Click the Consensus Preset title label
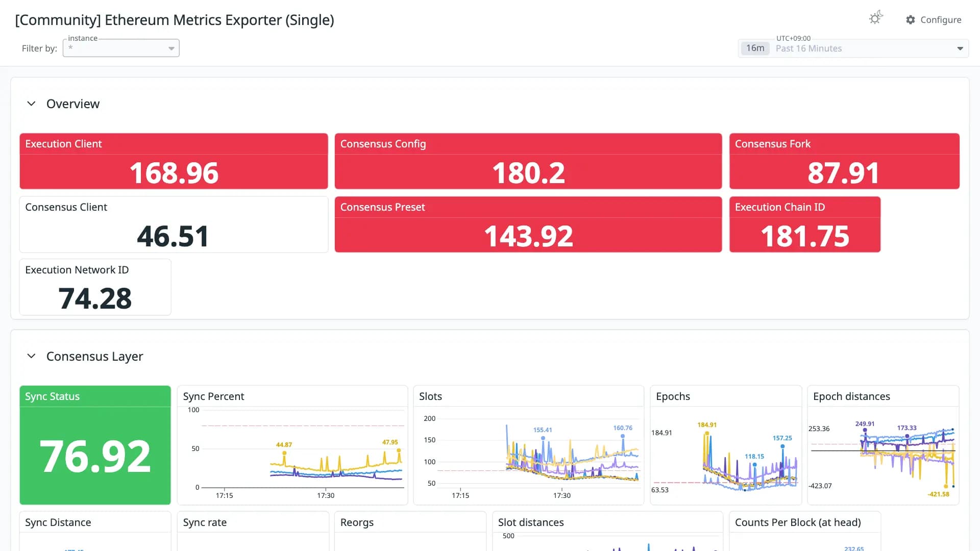 tap(382, 207)
